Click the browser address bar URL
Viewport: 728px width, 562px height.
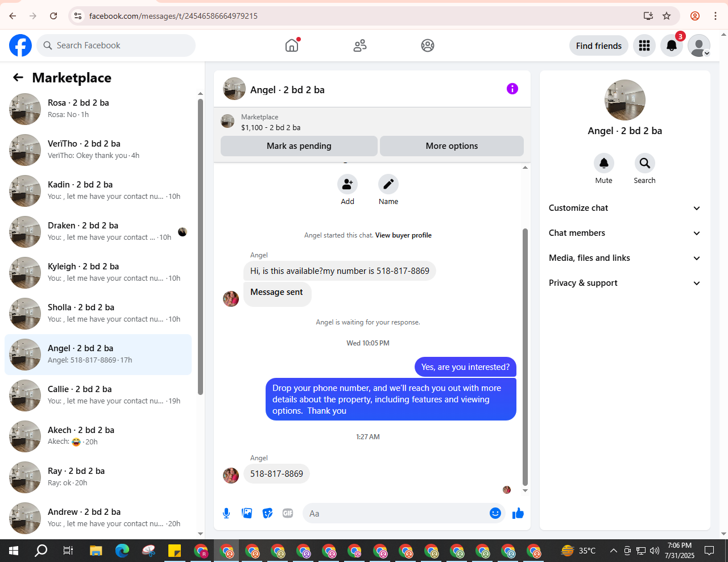tap(173, 16)
